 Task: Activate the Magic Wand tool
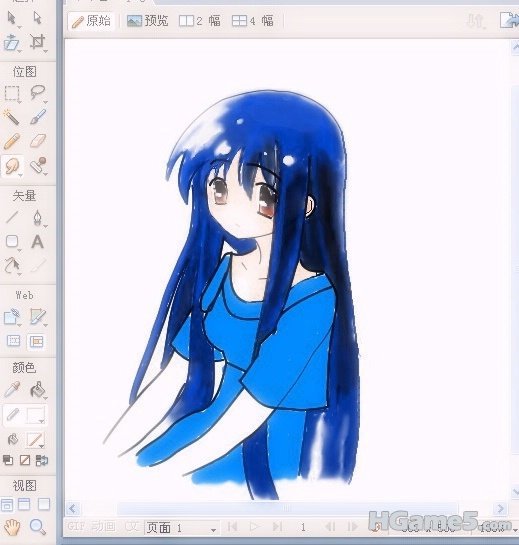pos(11,117)
